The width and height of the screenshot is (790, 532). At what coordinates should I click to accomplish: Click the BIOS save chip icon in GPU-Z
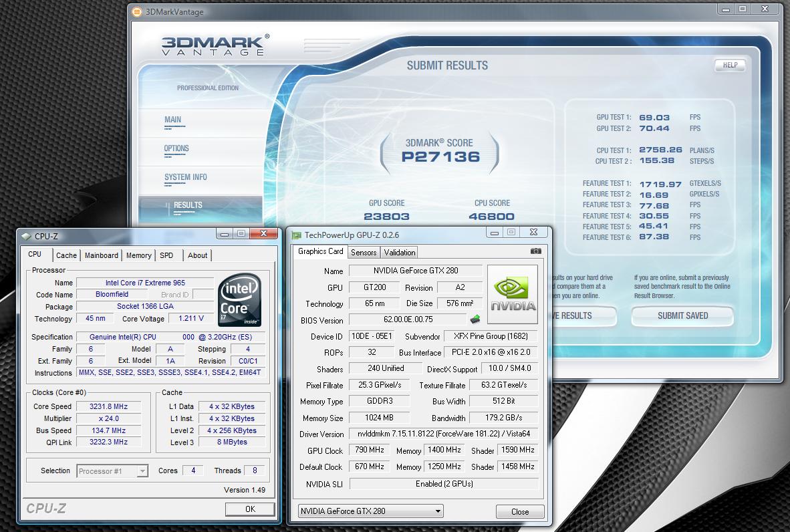click(475, 319)
